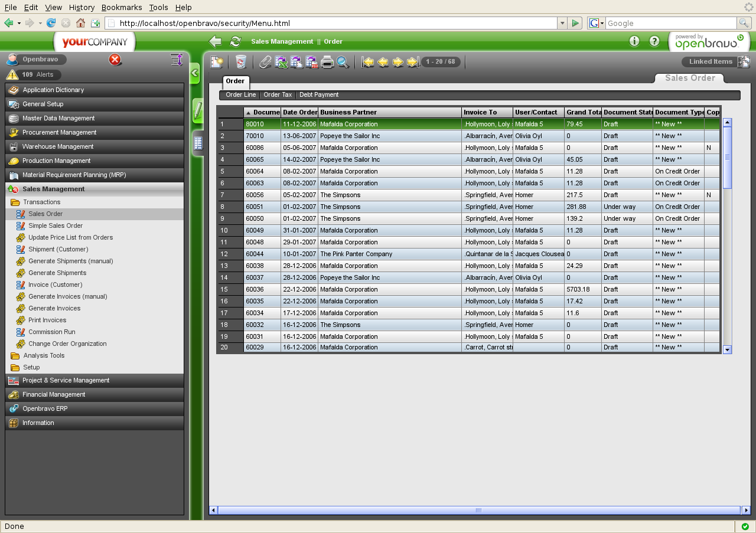The width and height of the screenshot is (756, 533).
Task: Click the red logout icon
Action: click(x=115, y=60)
